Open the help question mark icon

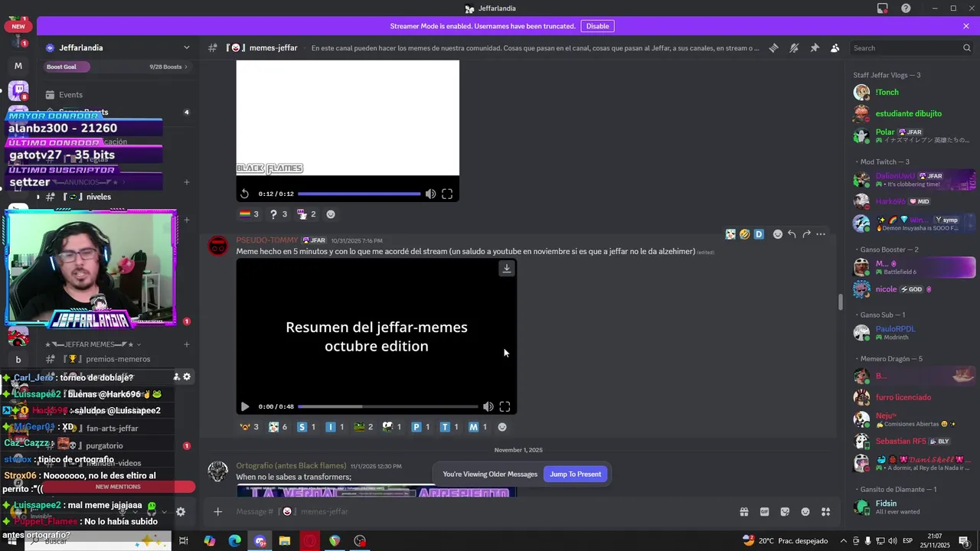point(906,8)
